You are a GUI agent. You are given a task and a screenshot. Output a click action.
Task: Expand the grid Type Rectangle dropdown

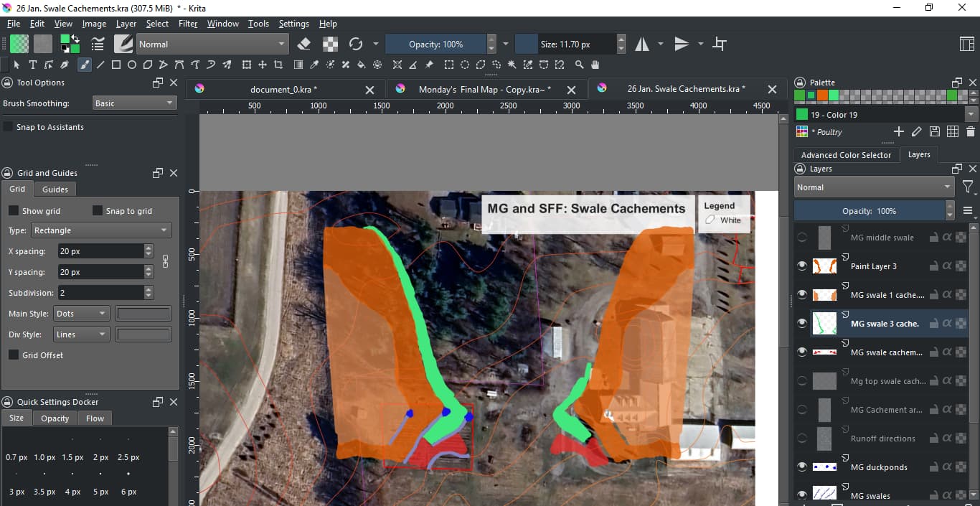(100, 230)
